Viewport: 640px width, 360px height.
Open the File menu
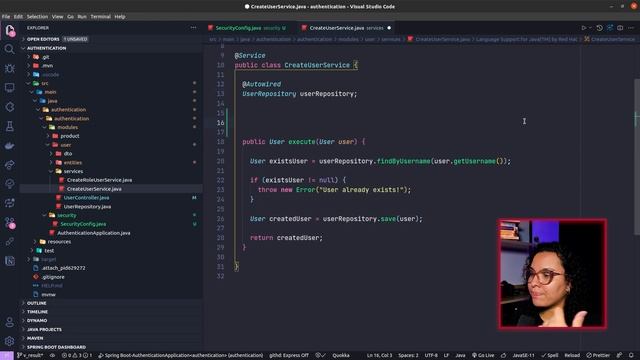point(6,17)
